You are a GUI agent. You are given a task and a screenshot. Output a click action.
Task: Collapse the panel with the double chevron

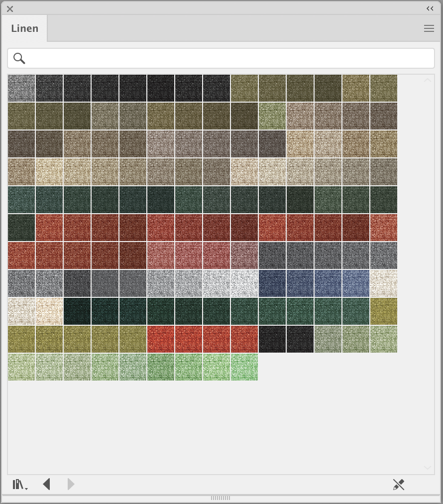click(430, 8)
